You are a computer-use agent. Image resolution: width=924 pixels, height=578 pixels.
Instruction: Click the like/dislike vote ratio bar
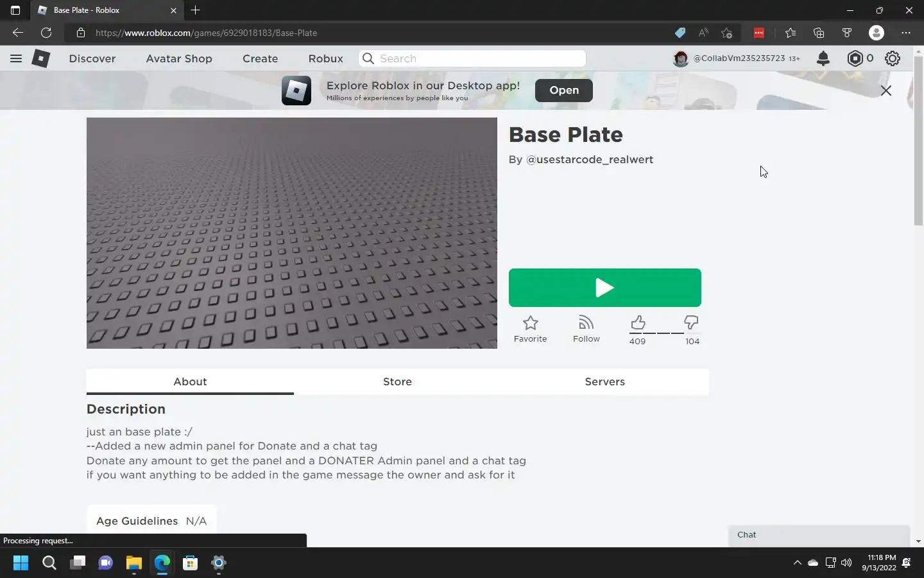pyautogui.click(x=664, y=333)
